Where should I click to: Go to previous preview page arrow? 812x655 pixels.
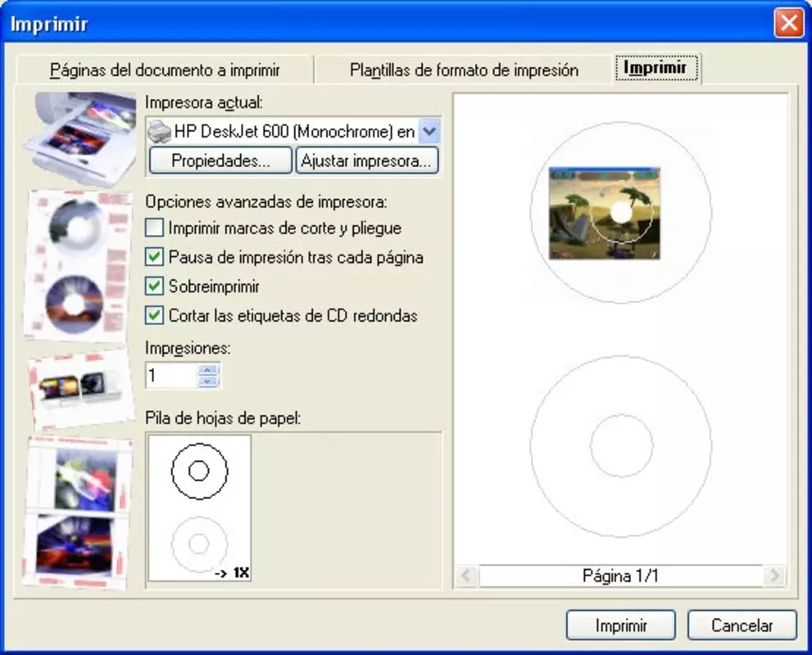click(466, 576)
